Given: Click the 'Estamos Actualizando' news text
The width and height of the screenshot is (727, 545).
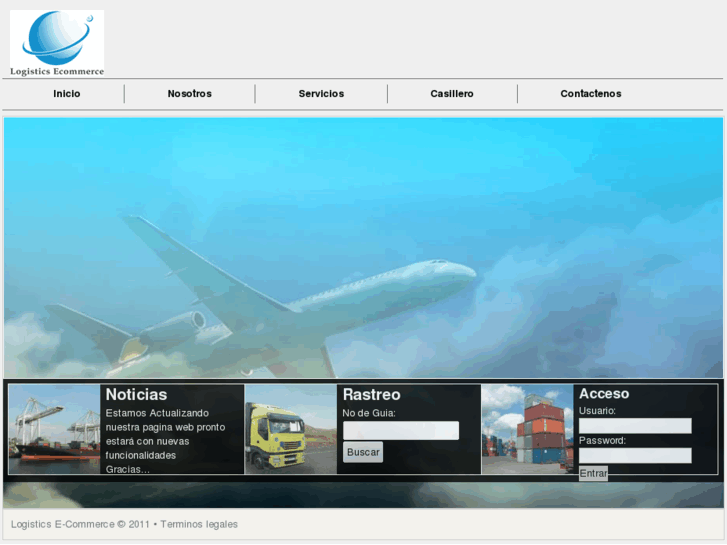Looking at the screenshot, I should [157, 413].
